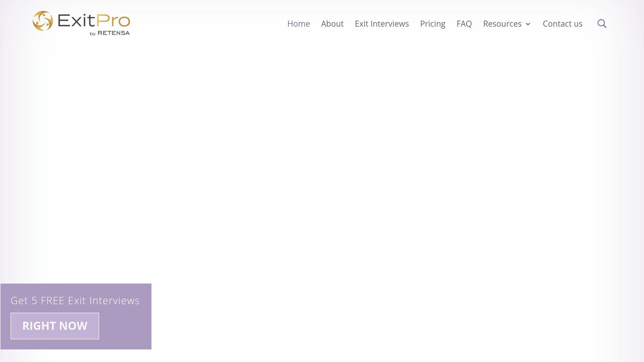Click the purple promo banner background
Image resolution: width=644 pixels, height=362 pixels.
(126, 330)
